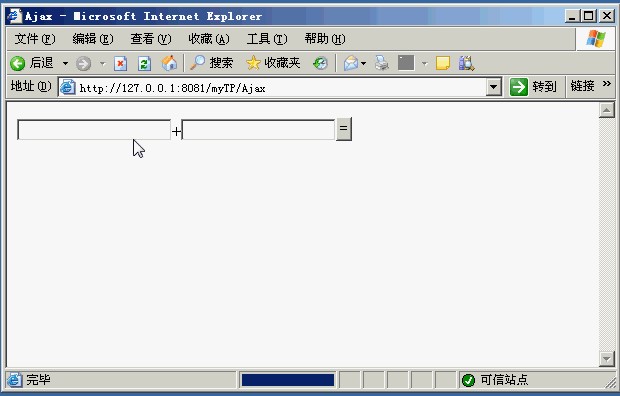Maximize the Internet Explorer window
Viewport: 620px width, 396px height.
point(589,16)
